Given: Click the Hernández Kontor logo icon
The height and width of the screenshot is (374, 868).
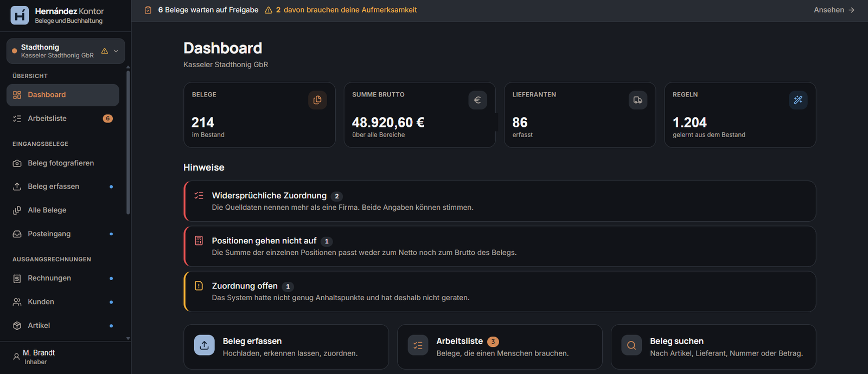Looking at the screenshot, I should tap(20, 15).
